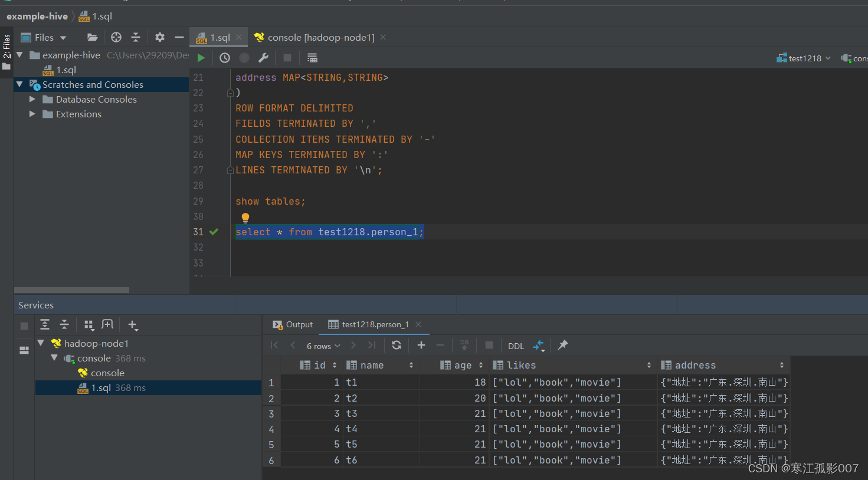Add a service with the plus icon
The width and height of the screenshot is (868, 480).
point(133,325)
